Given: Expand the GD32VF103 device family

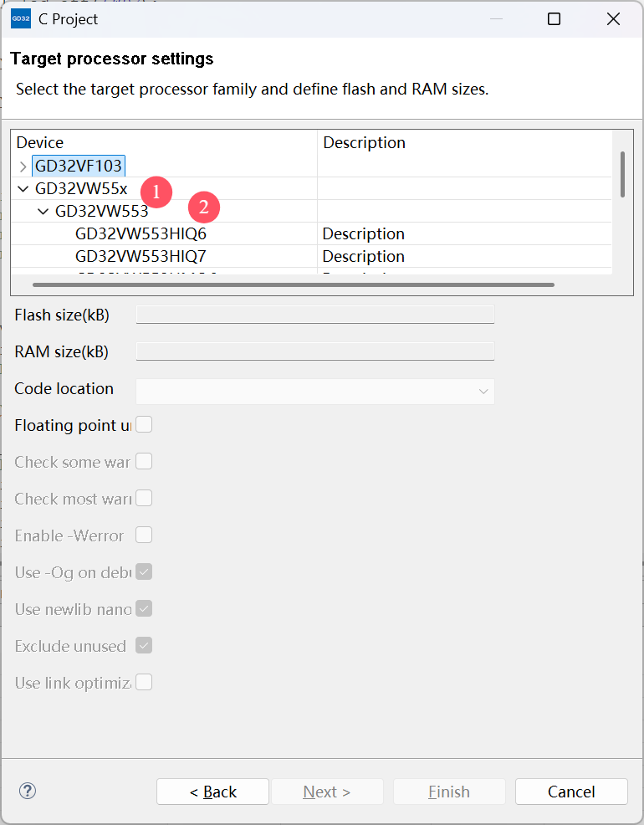Looking at the screenshot, I should pyautogui.click(x=23, y=167).
